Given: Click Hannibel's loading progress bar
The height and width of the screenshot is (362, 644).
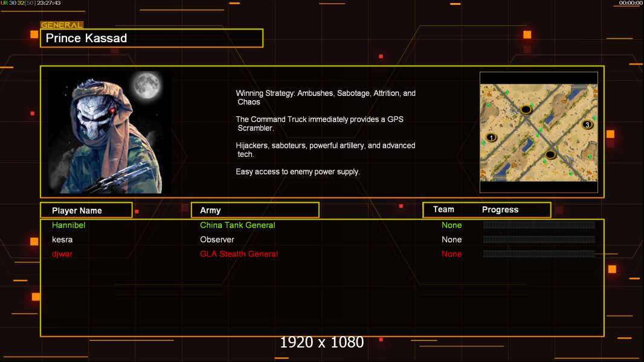Looking at the screenshot, I should [x=539, y=224].
